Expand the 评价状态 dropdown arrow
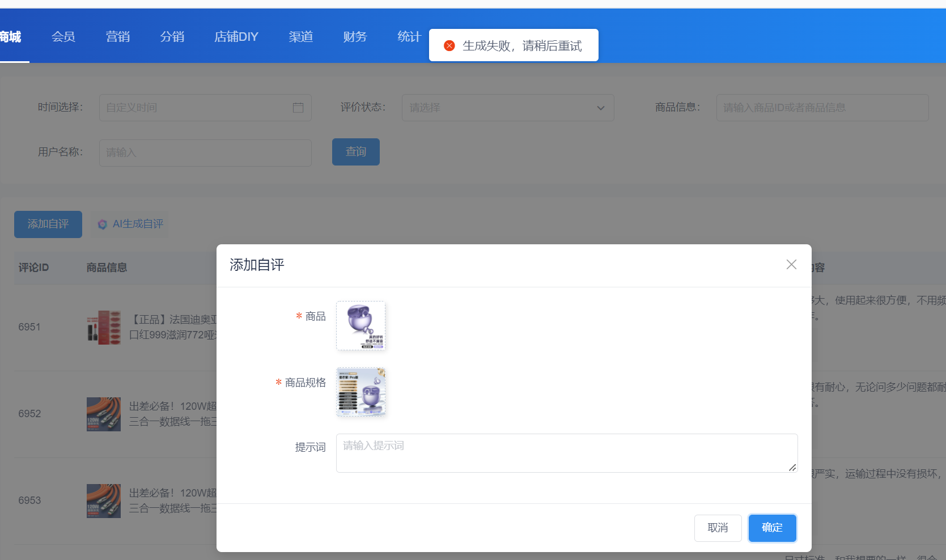This screenshot has height=560, width=946. point(601,108)
